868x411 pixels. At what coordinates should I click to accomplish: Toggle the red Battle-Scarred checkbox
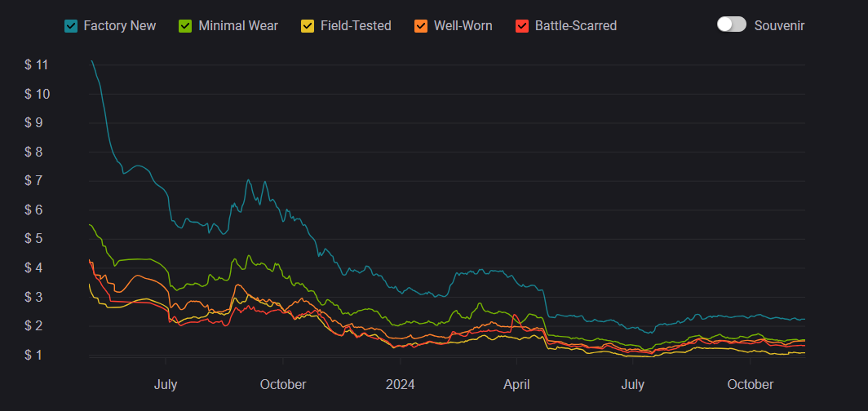click(522, 26)
